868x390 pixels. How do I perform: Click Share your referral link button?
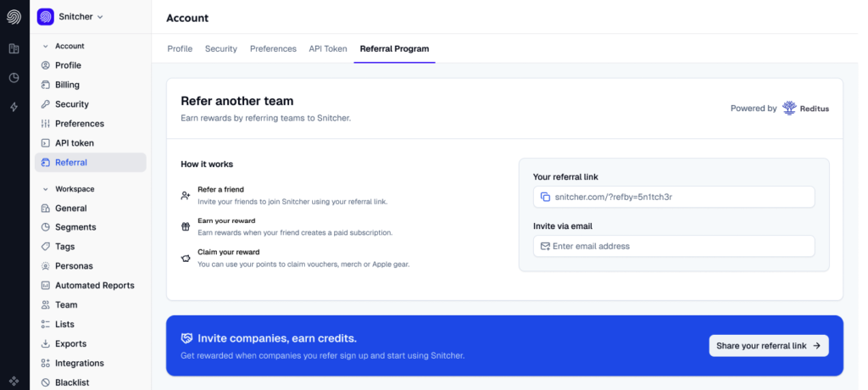[x=768, y=346]
